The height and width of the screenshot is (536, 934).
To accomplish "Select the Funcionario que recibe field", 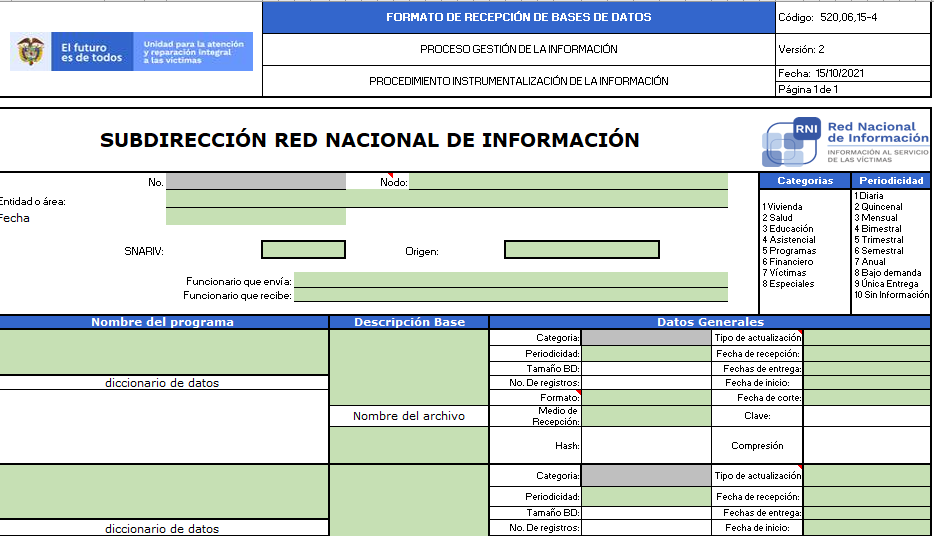I will (510, 295).
